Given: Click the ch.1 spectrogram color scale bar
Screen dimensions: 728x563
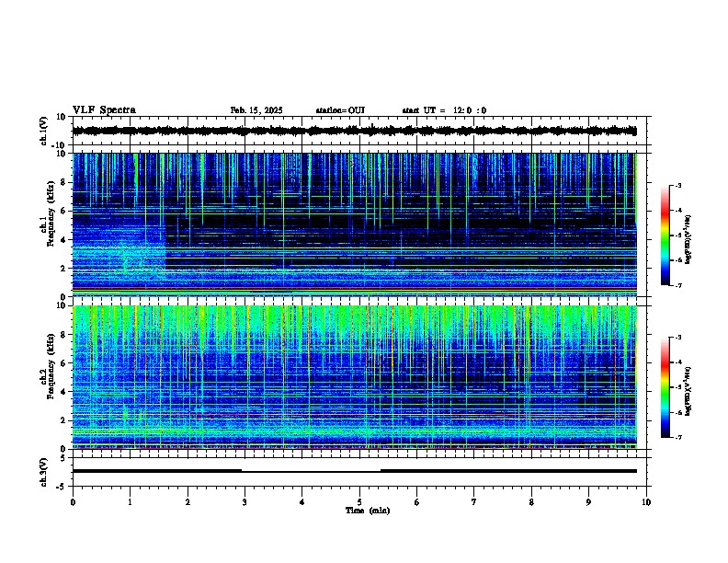Looking at the screenshot, I should coord(665,236).
